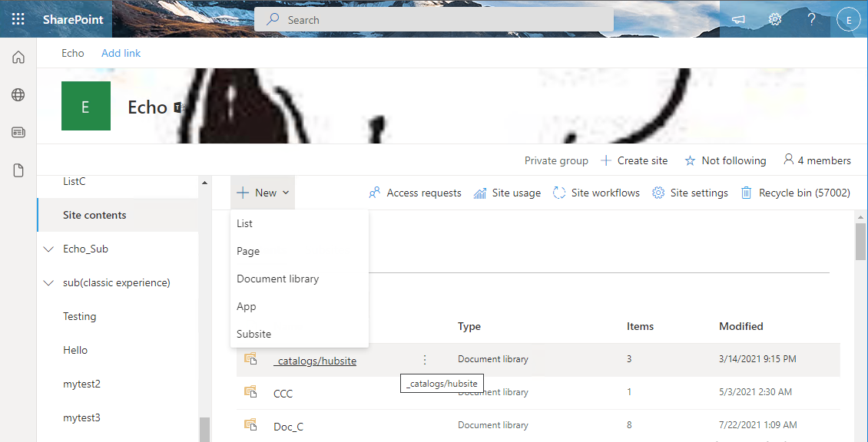The image size is (868, 442).
Task: Choose App from the New menu
Action: 300,306
